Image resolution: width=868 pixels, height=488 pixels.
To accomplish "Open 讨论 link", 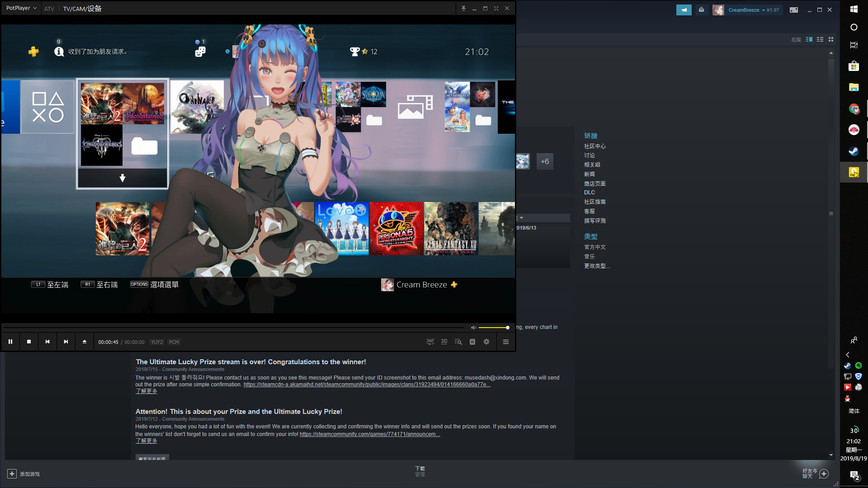I will point(589,155).
